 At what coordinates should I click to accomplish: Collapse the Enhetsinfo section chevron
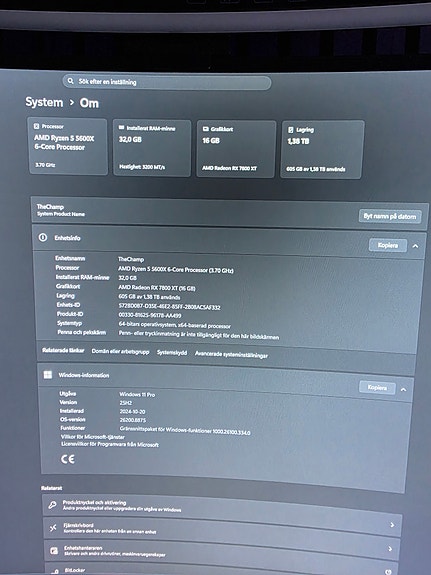pos(415,246)
